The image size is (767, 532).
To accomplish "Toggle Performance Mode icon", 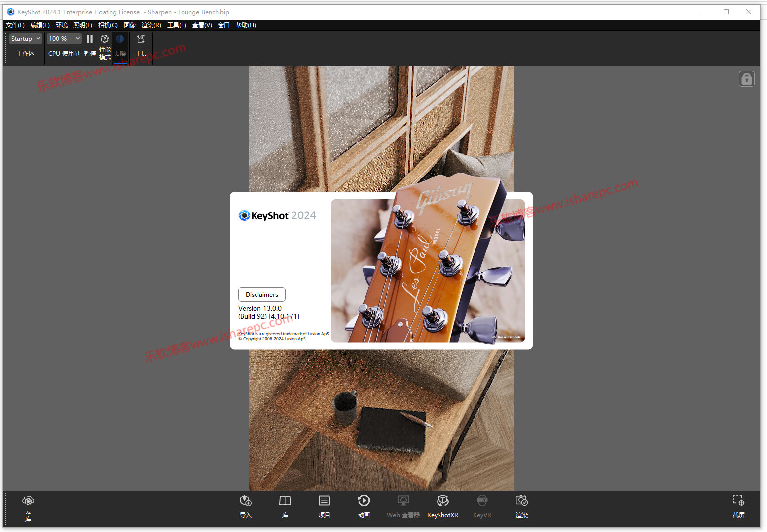I will (105, 39).
